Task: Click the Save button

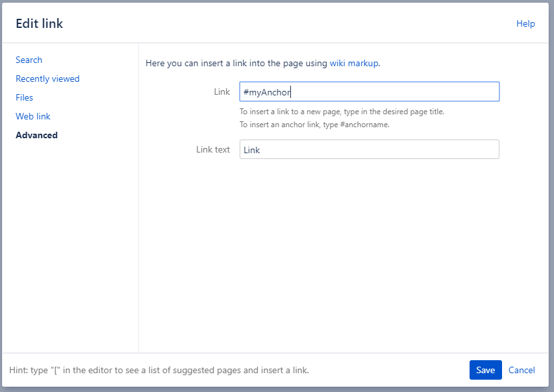Action: (485, 369)
